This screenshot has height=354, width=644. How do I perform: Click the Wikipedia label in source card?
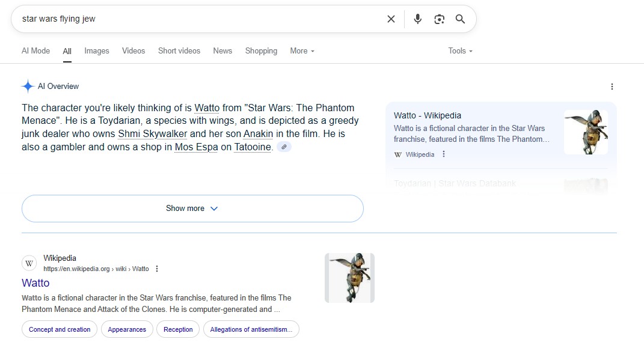click(420, 154)
